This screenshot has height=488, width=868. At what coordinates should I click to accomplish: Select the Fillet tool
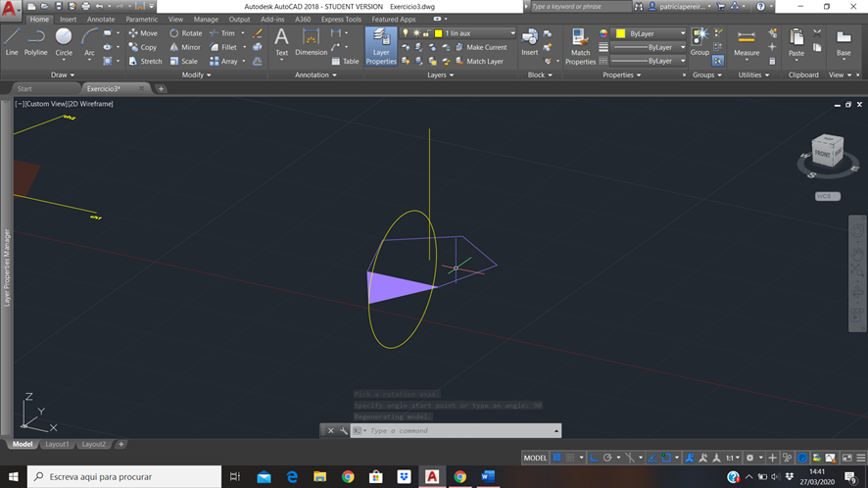223,47
